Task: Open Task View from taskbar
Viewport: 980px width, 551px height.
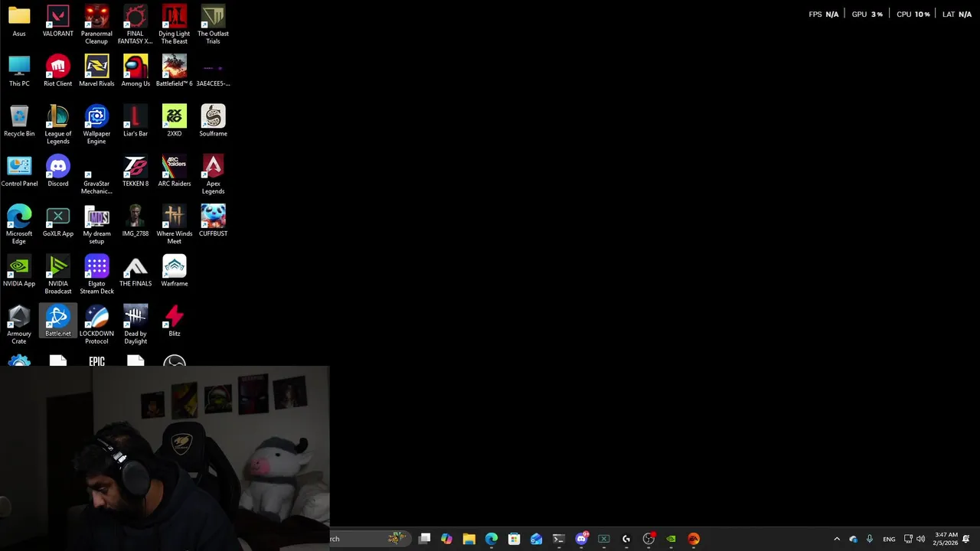Action: pos(424,539)
